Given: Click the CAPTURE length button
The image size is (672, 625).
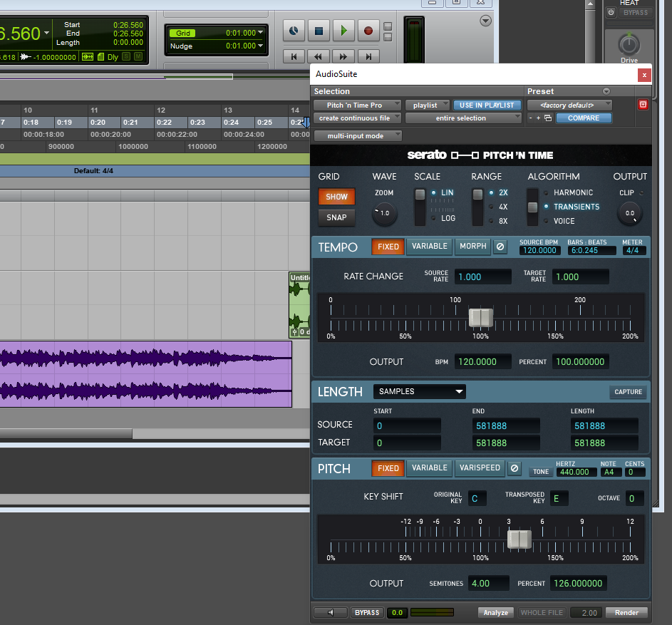Looking at the screenshot, I should pos(628,392).
